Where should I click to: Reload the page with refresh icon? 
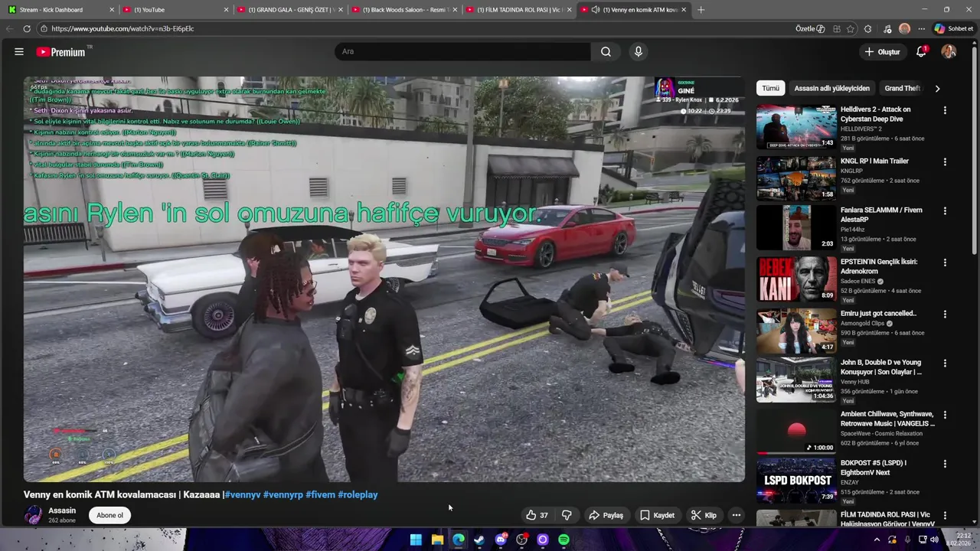coord(27,28)
